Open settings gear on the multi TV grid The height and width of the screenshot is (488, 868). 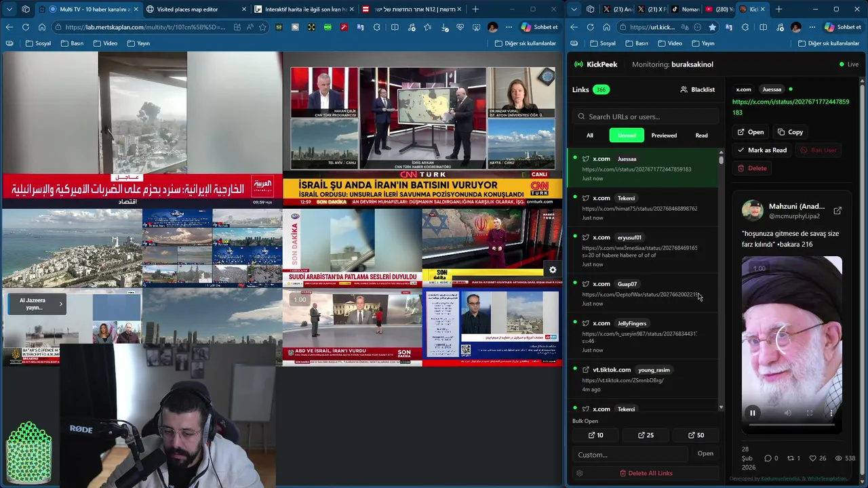(553, 270)
